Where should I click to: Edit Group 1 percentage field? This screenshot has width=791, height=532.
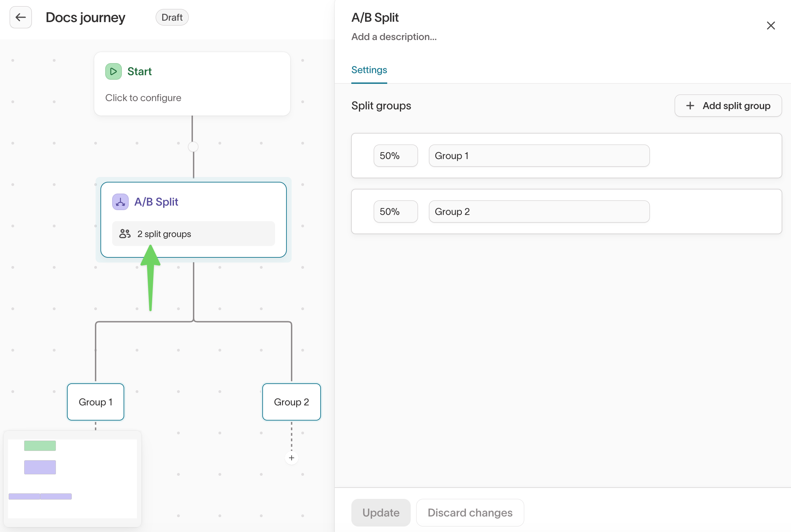(x=395, y=156)
